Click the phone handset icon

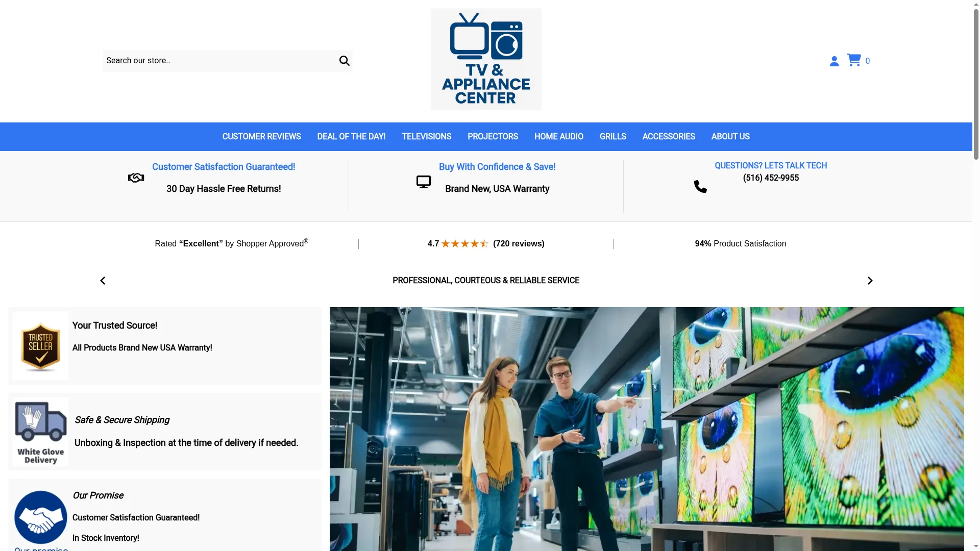(700, 186)
